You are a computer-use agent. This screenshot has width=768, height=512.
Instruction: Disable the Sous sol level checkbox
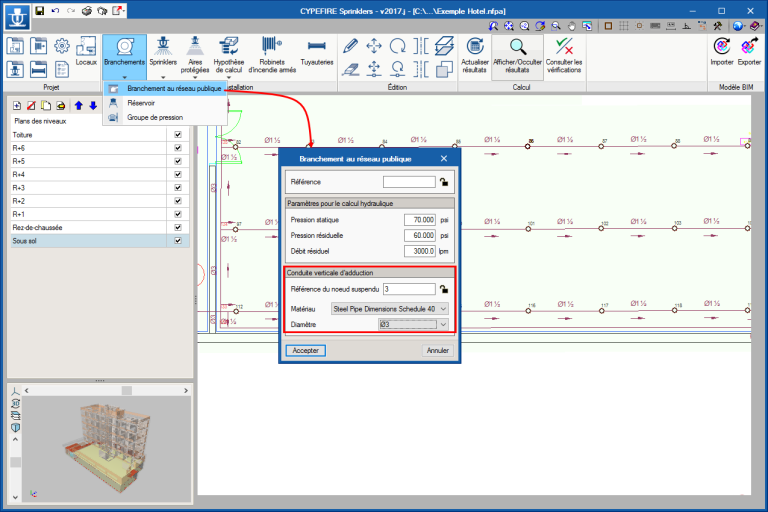click(x=178, y=241)
